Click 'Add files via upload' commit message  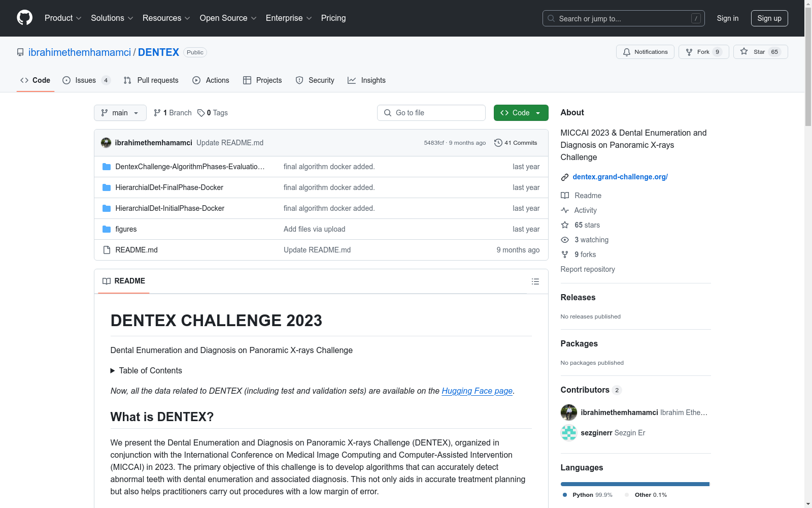click(315, 229)
